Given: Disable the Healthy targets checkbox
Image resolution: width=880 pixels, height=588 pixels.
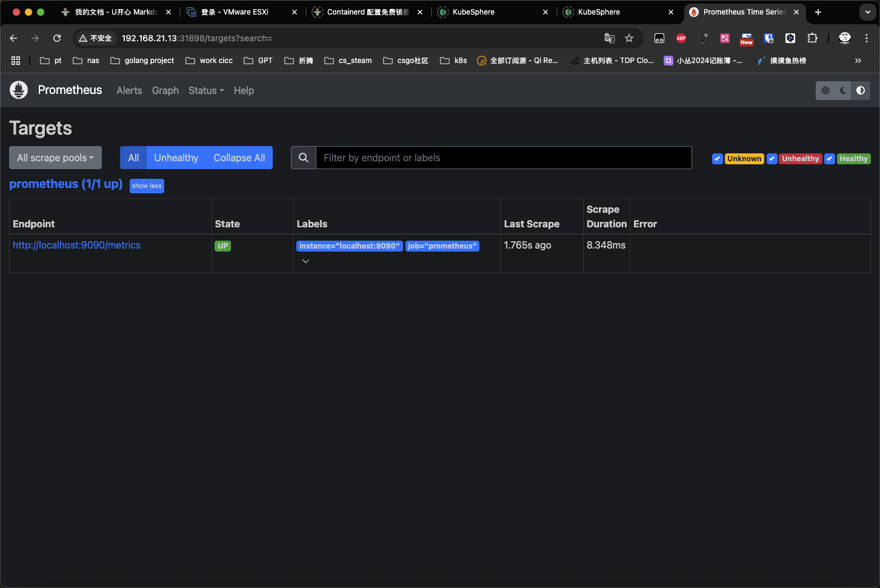Looking at the screenshot, I should pyautogui.click(x=830, y=158).
